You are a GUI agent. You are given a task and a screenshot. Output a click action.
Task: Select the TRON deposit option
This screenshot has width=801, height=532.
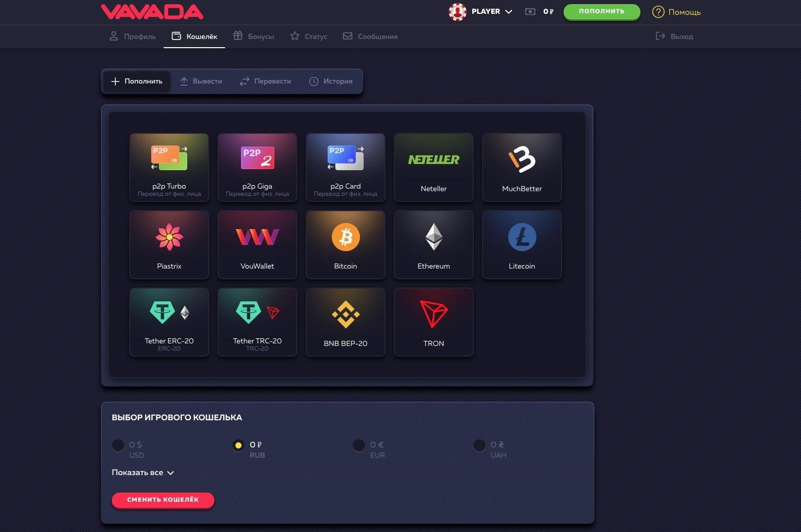tap(434, 322)
